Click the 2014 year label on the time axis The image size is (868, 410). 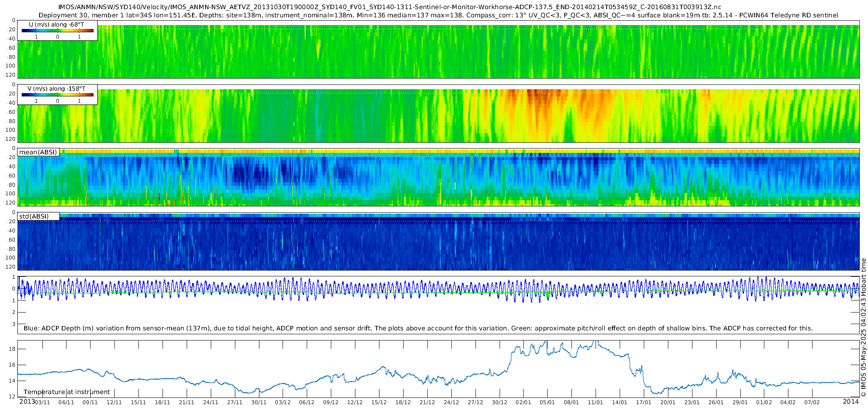851,402
